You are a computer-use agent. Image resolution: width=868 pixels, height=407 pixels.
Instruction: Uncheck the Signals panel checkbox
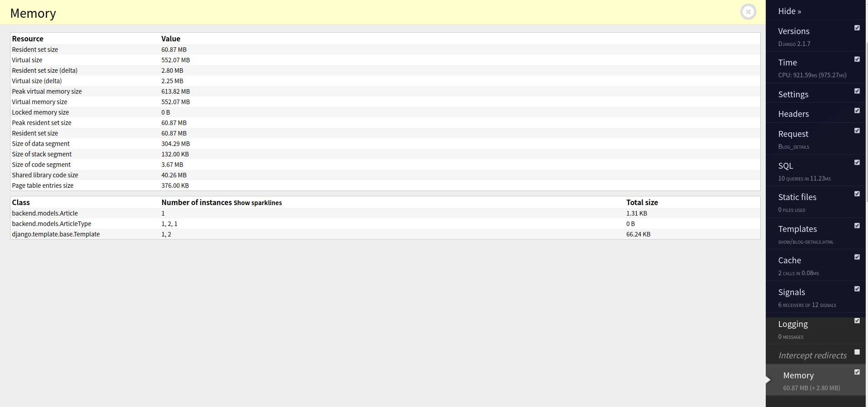[857, 289]
